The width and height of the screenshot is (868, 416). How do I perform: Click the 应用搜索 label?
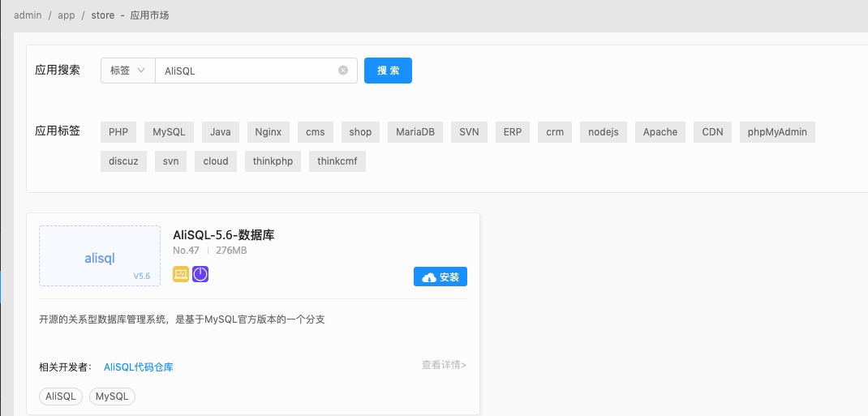click(x=58, y=71)
